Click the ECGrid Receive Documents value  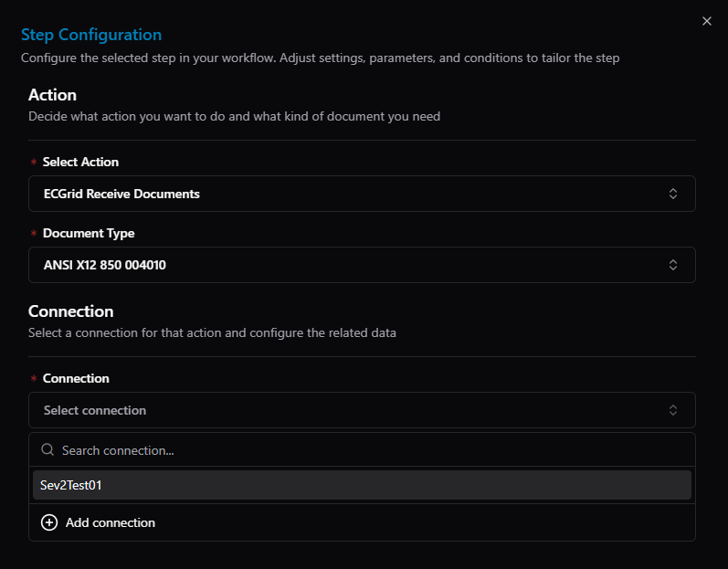[121, 194]
